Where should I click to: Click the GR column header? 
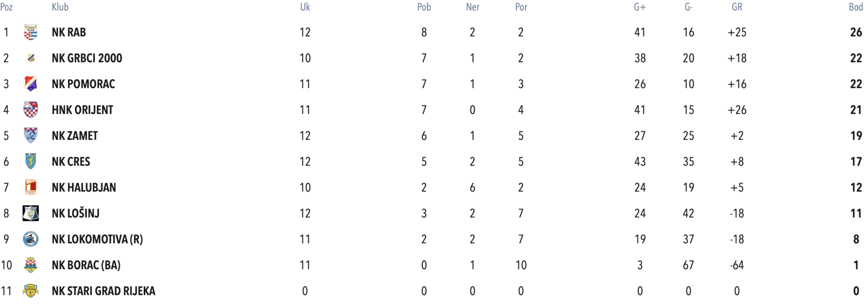(x=737, y=7)
